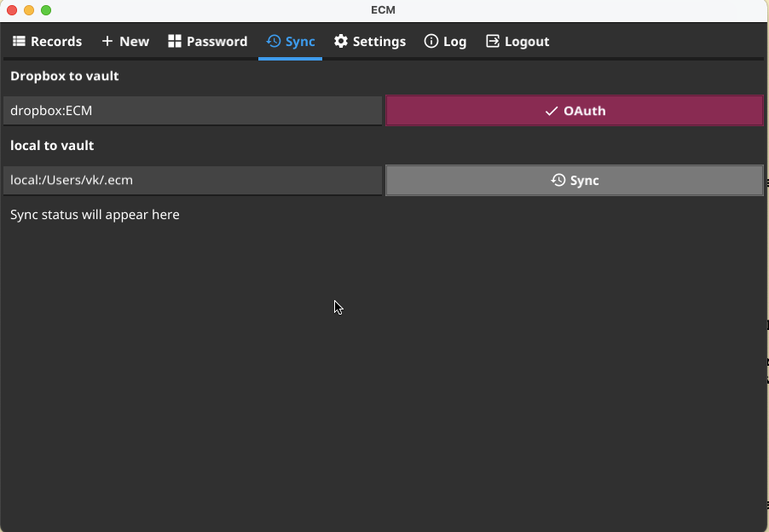Switch to the Log tab

click(x=445, y=41)
